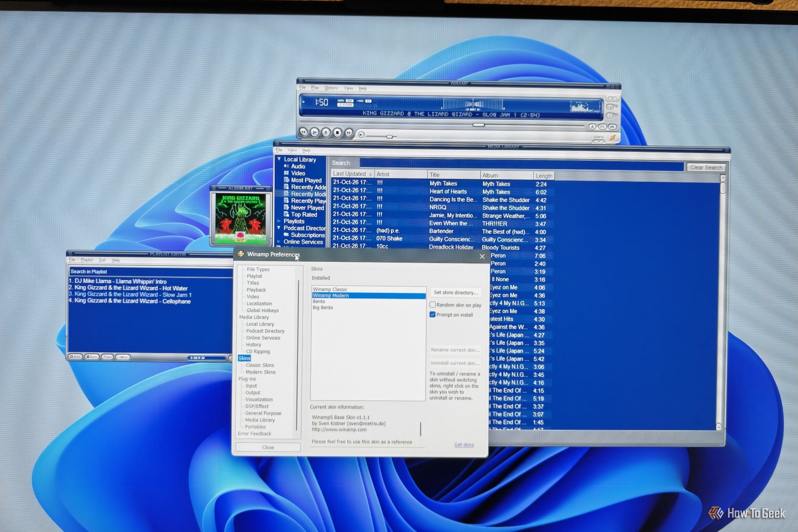Collapse the Local Library tree node
798x532 pixels.
click(279, 159)
